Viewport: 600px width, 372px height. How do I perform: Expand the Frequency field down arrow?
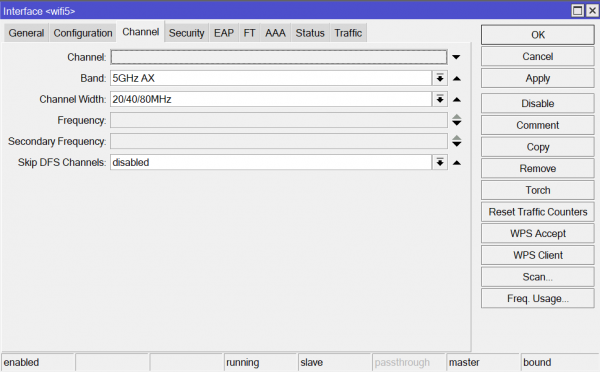[457, 123]
